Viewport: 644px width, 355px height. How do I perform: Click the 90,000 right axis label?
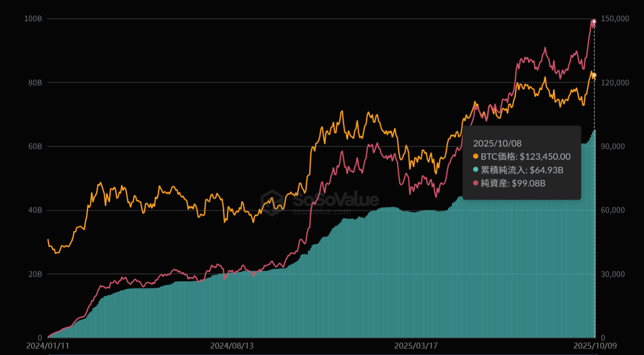click(x=613, y=146)
